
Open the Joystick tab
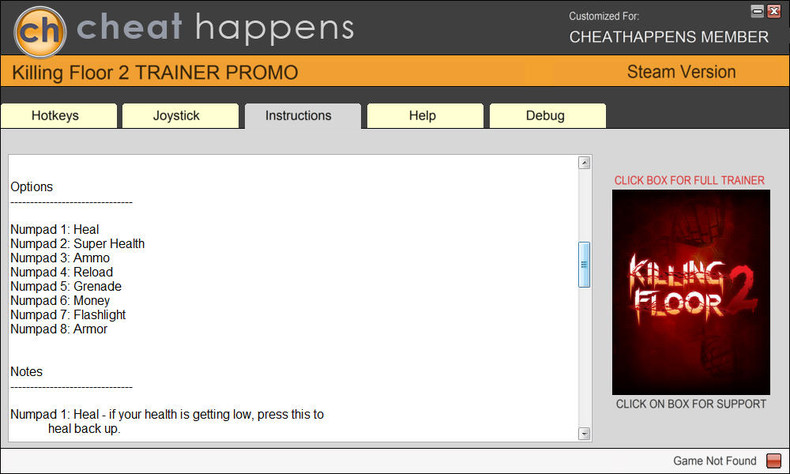pos(180,116)
